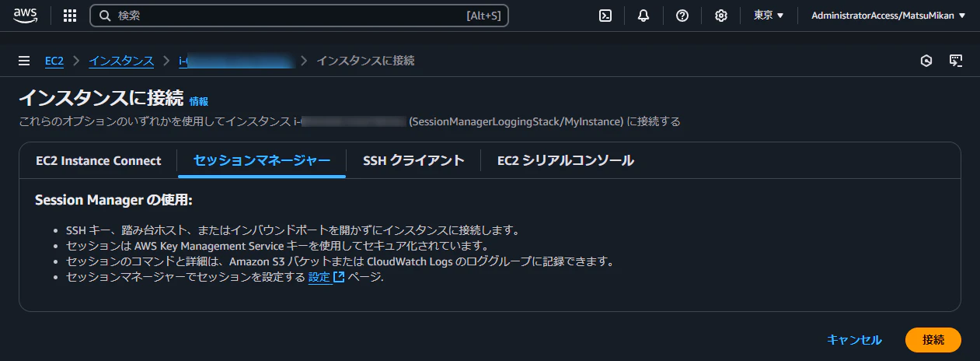Open the 設定 settings link
Screen dimensions: 980x361
point(319,277)
